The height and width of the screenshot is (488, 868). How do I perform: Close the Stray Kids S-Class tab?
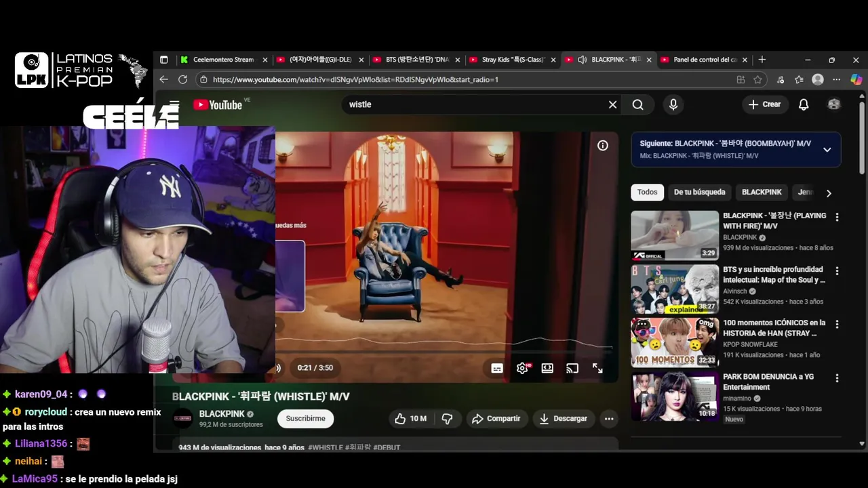553,60
